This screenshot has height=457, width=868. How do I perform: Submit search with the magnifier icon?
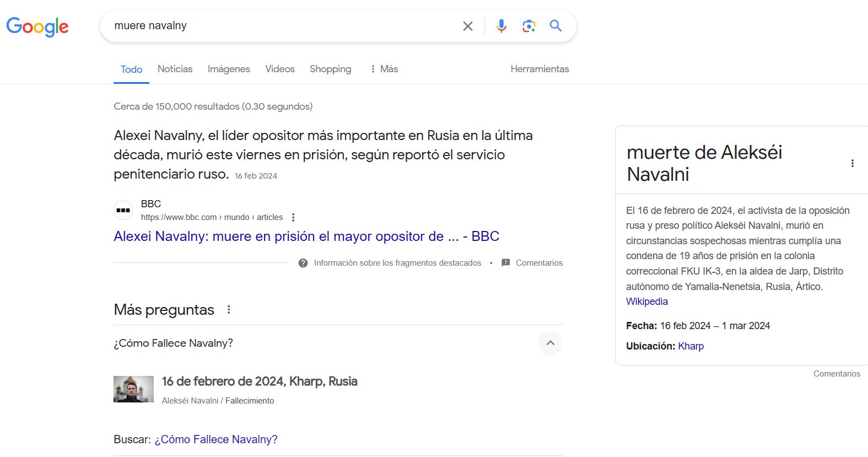(556, 26)
